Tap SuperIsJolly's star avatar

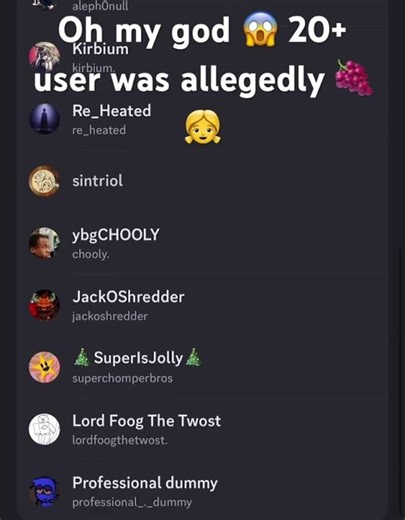[44, 367]
